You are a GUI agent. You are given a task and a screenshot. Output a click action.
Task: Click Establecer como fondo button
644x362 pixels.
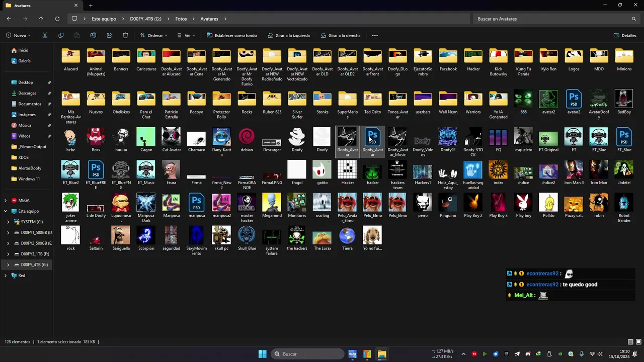pos(232,35)
